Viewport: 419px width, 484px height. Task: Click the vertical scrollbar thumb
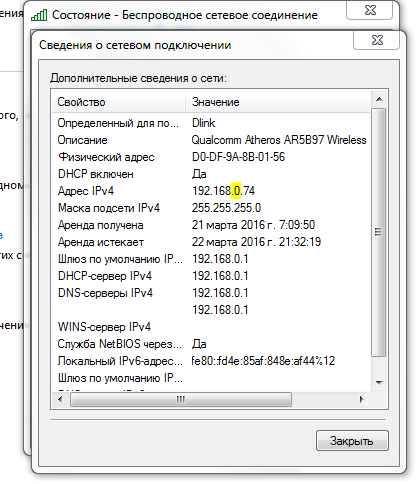[x=379, y=232]
